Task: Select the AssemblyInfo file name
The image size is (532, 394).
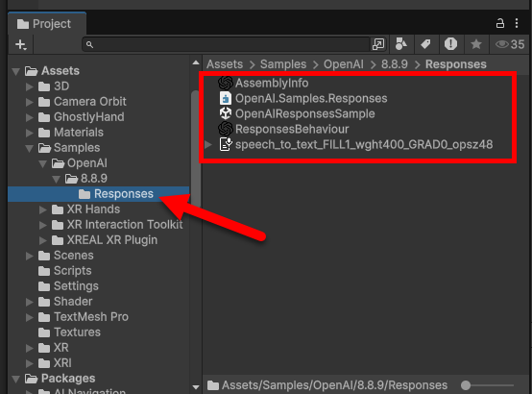Action: 272,83
